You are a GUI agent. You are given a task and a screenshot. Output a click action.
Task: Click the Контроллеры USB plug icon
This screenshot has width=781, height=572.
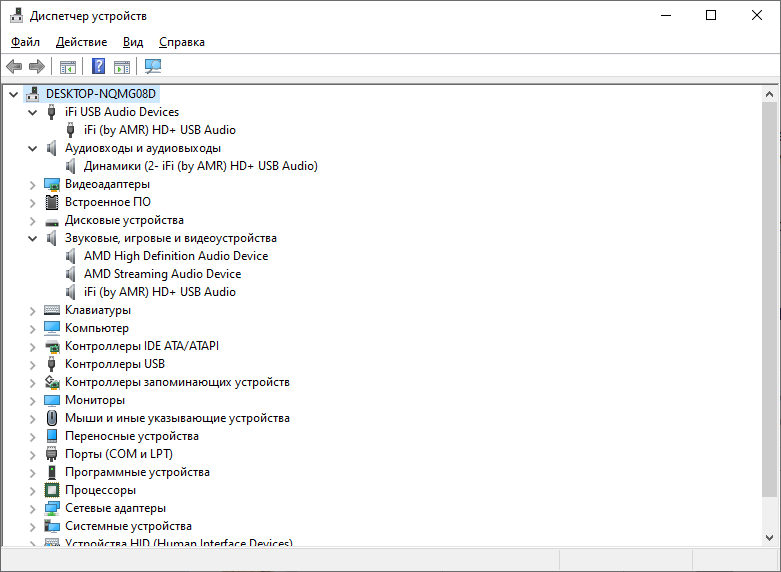pos(51,364)
